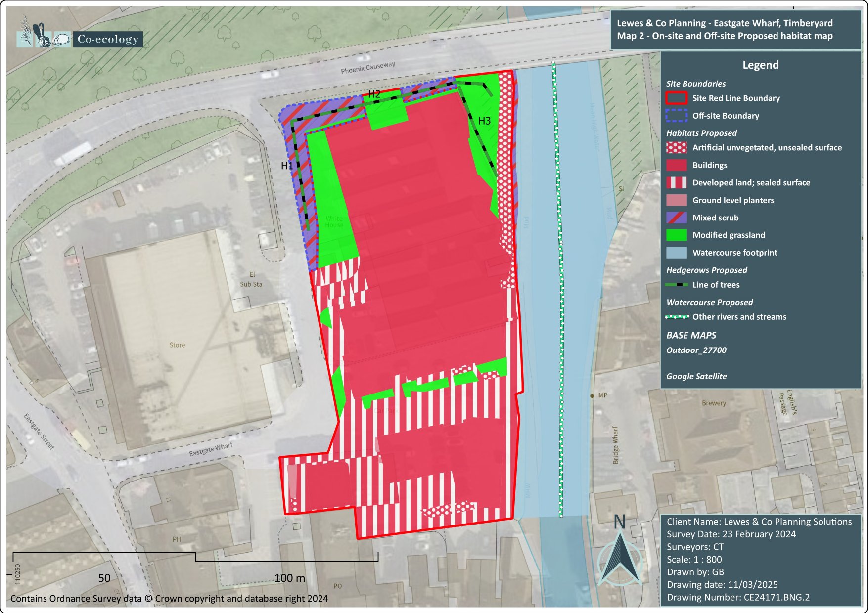Screen dimensions: 868x613
Task: Select the Google Satellite base map entry
Action: pos(696,376)
